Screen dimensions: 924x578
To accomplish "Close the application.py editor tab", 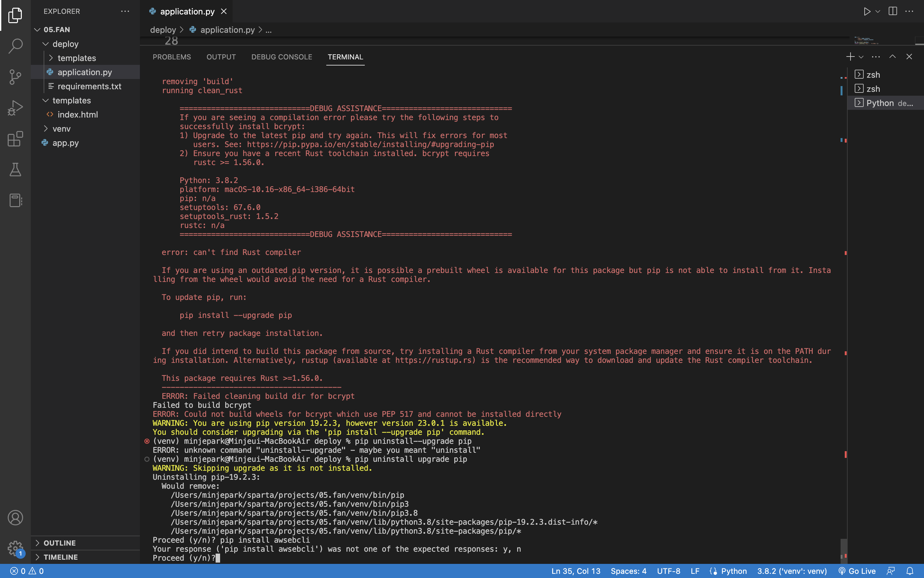I will coord(224,12).
